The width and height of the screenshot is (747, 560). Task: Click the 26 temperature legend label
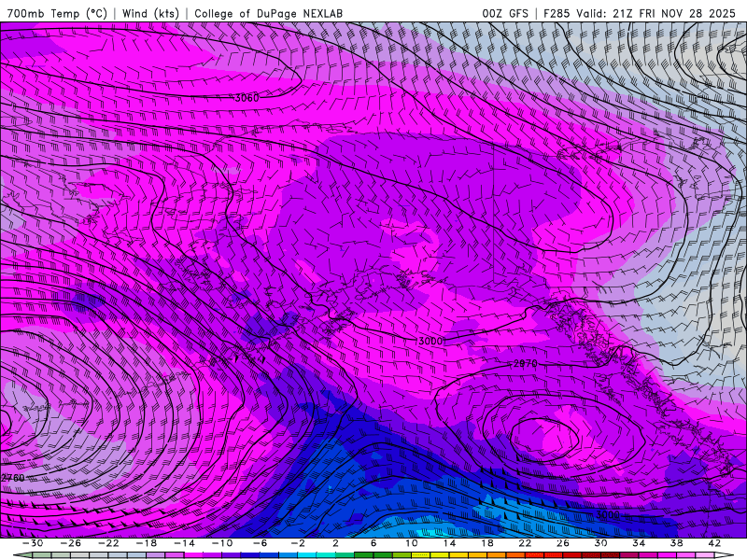click(x=563, y=543)
